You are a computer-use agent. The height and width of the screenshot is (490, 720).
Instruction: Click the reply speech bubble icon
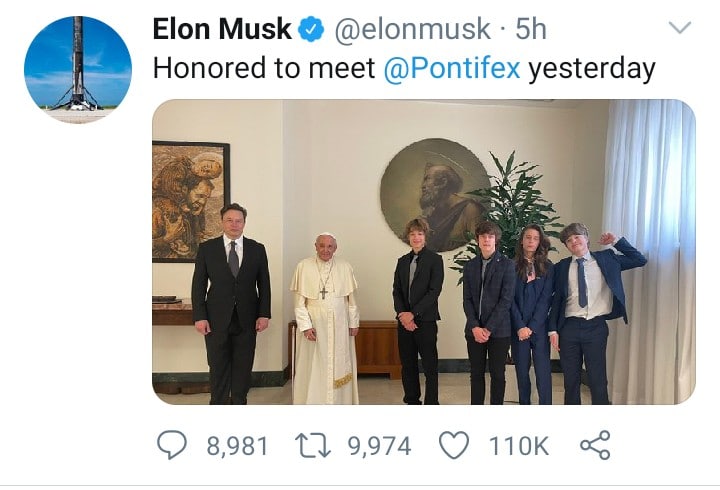[172, 445]
